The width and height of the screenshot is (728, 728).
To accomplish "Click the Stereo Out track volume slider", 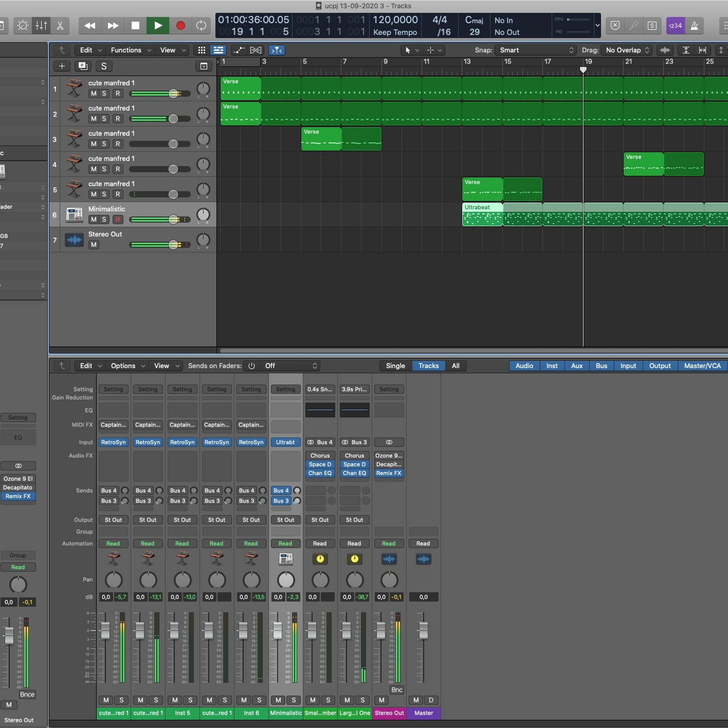I will pos(160,245).
